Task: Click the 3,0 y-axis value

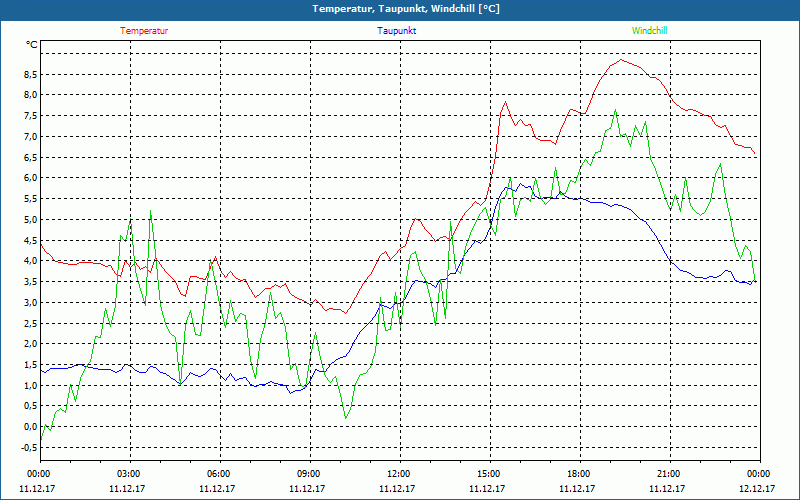Action: [x=31, y=303]
